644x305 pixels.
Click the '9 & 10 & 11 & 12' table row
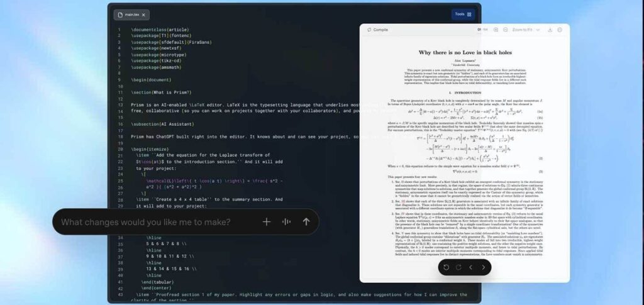pyautogui.click(x=170, y=256)
